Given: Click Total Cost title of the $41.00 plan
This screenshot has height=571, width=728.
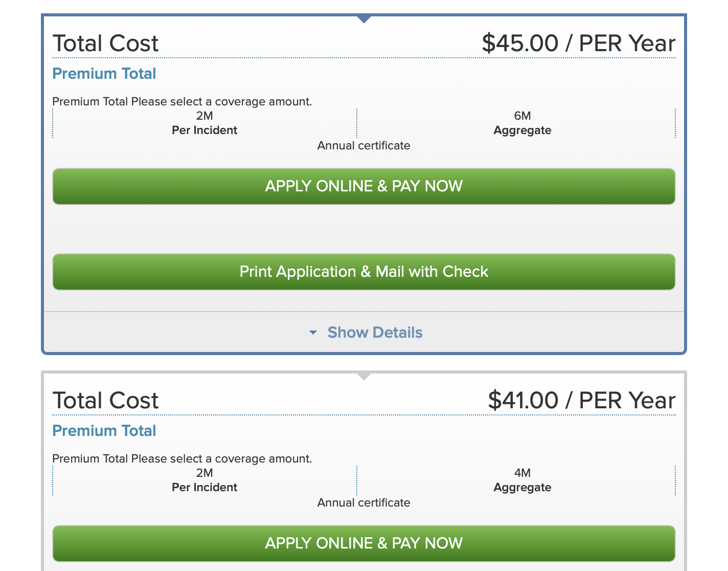Looking at the screenshot, I should 106,400.
